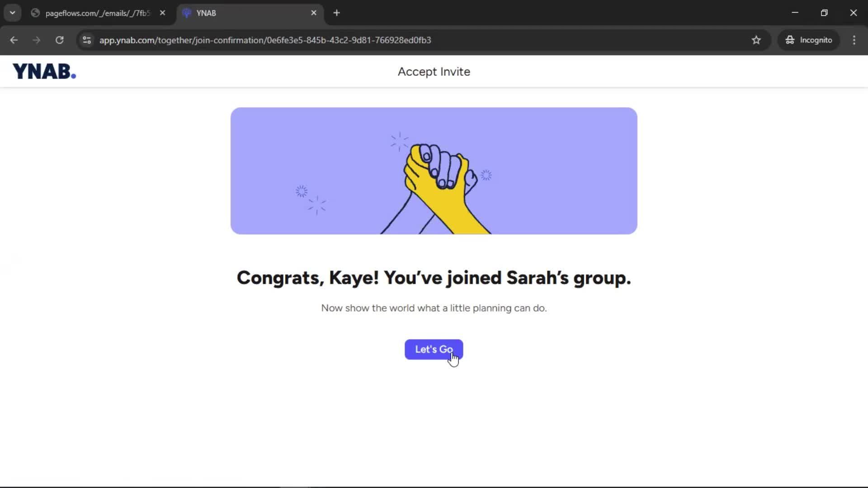Image resolution: width=868 pixels, height=488 pixels.
Task: Reload the page
Action: 60,40
